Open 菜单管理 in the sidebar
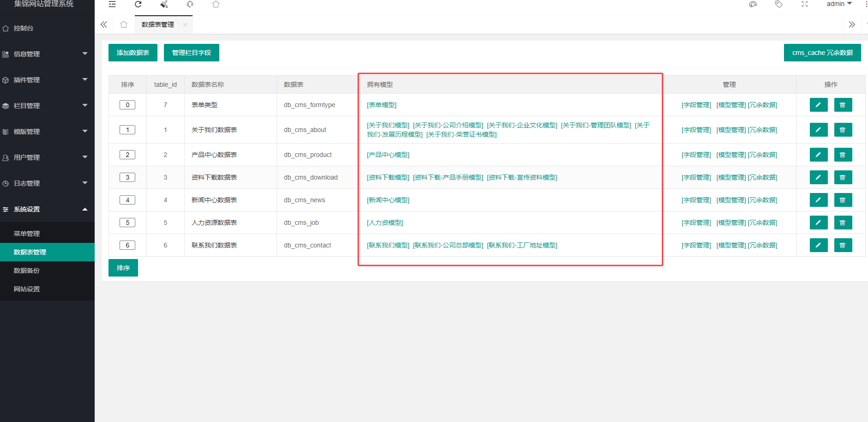 [27, 234]
